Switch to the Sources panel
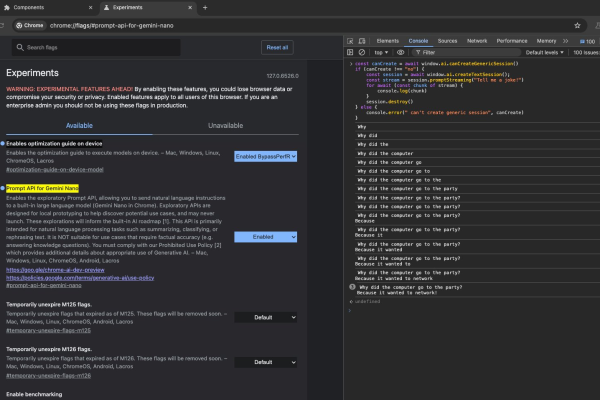The height and width of the screenshot is (400, 600). 447,41
